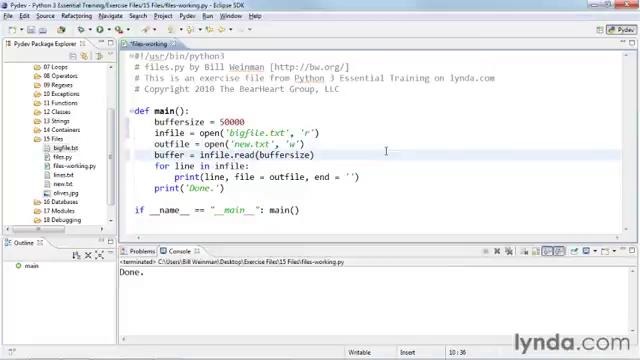Toggle alphabetical Sort in the Outline view
The width and height of the screenshot is (640, 360).
(x=76, y=256)
